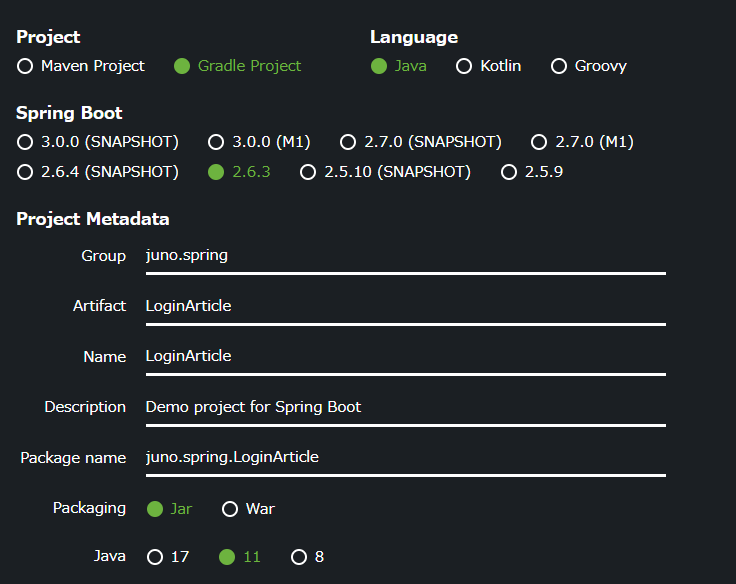Select Spring Boot version 2.5.9
This screenshot has width=736, height=584.
tap(509, 172)
